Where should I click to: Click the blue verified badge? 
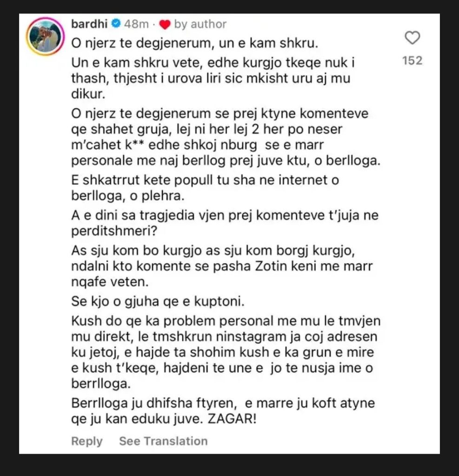pyautogui.click(x=118, y=24)
